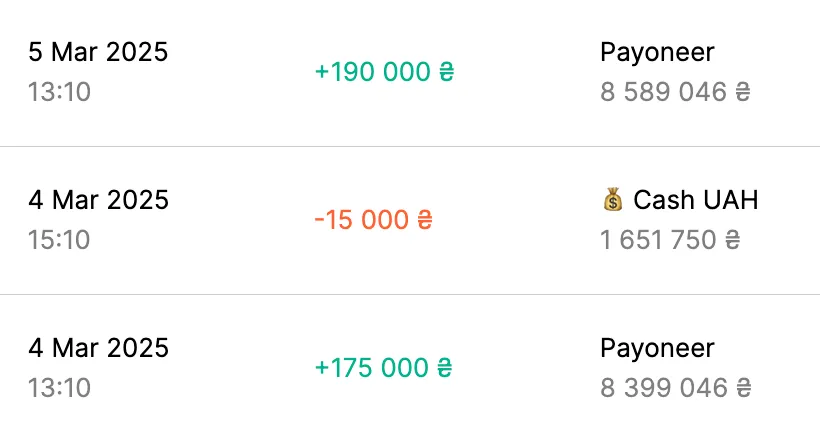820x440 pixels.
Task: Click the 15:10 time on 4 Mar
Action: (x=59, y=240)
